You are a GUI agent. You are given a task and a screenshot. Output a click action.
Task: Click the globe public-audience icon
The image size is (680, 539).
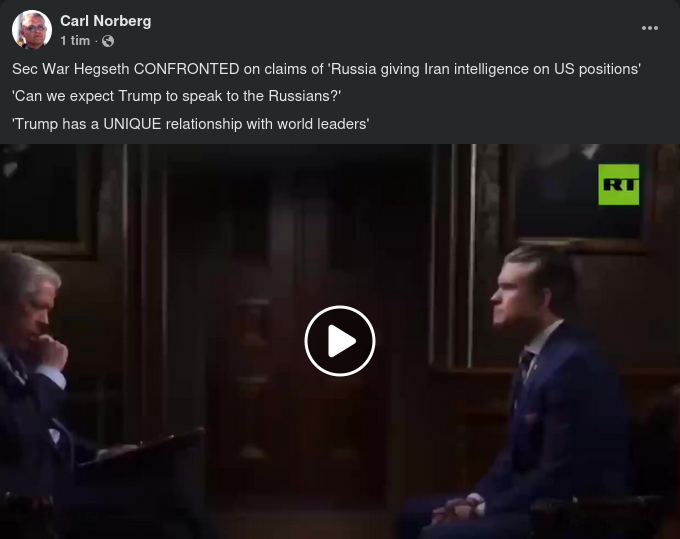click(x=108, y=41)
